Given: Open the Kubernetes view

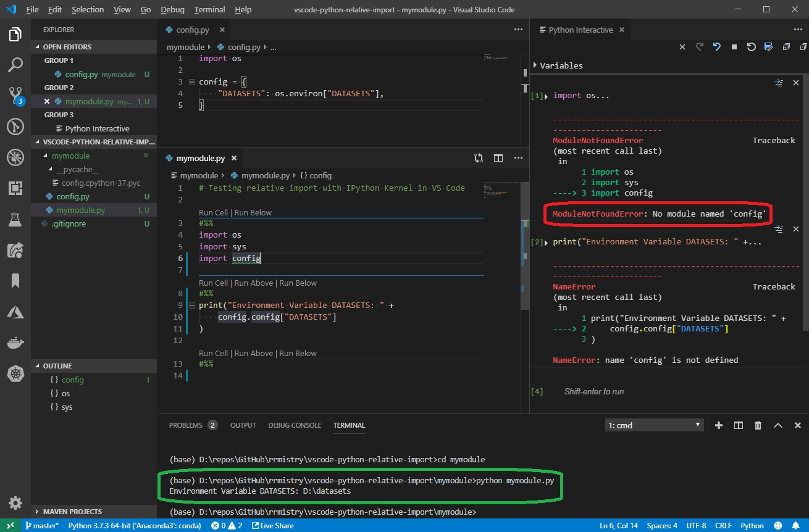Looking at the screenshot, I should tap(15, 373).
